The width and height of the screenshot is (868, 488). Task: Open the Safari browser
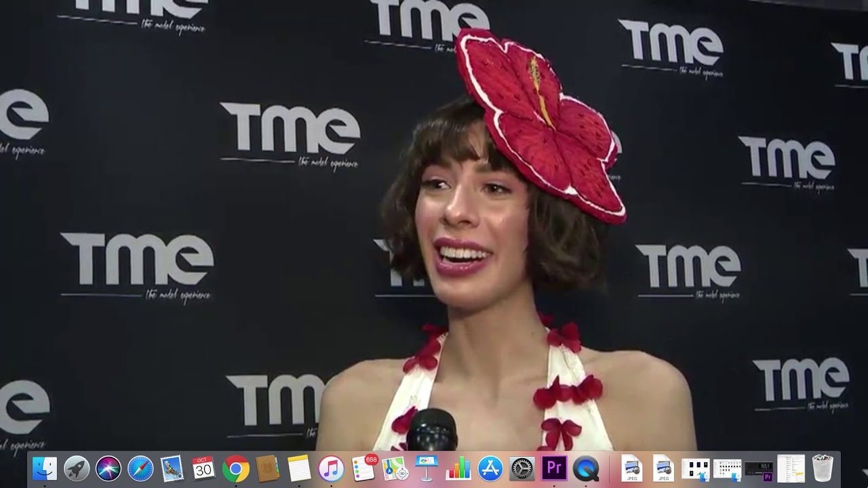(140, 468)
